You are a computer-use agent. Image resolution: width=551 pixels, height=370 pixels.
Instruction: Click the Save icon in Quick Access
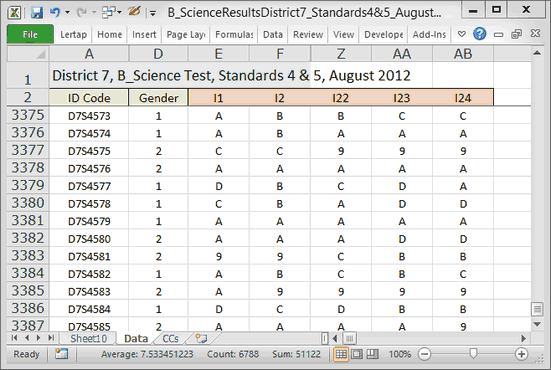(37, 13)
